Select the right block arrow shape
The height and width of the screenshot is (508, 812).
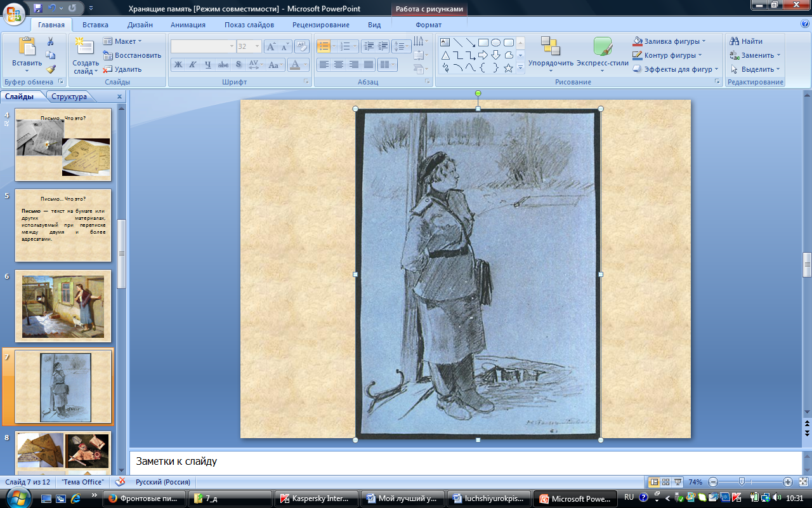(483, 55)
